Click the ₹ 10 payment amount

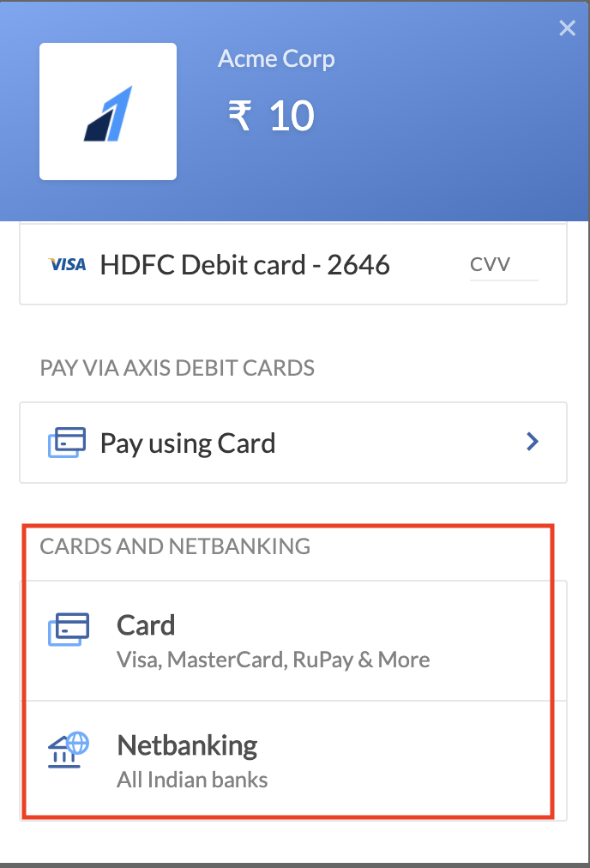point(271,116)
